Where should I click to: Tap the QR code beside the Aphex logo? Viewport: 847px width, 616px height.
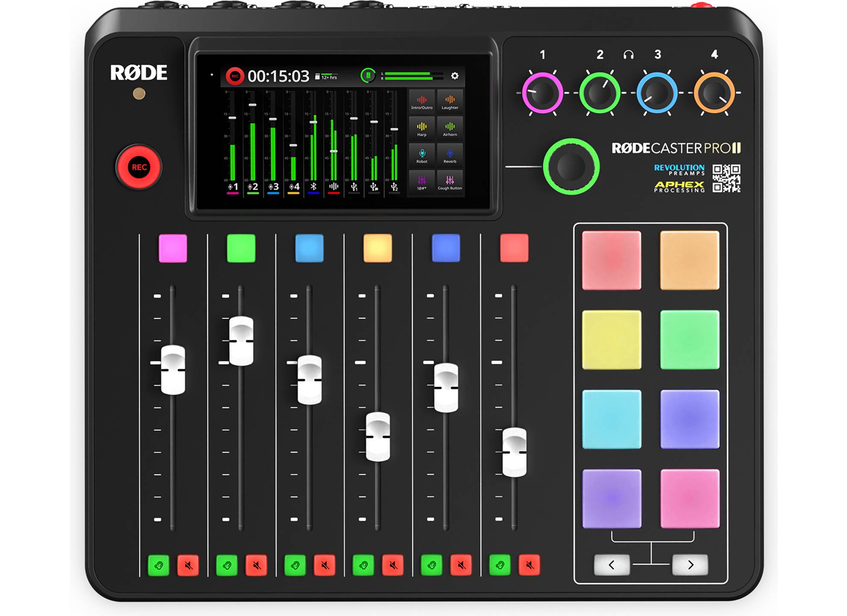pos(726,178)
